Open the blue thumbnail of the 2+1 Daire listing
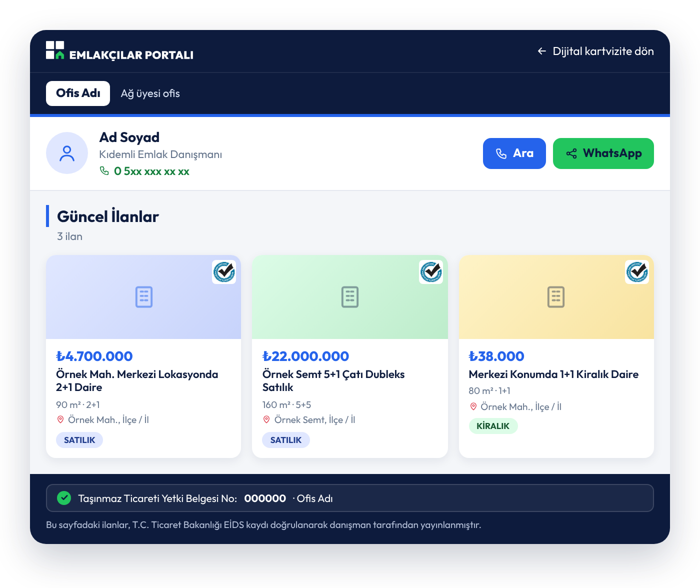700x588 pixels. (143, 297)
